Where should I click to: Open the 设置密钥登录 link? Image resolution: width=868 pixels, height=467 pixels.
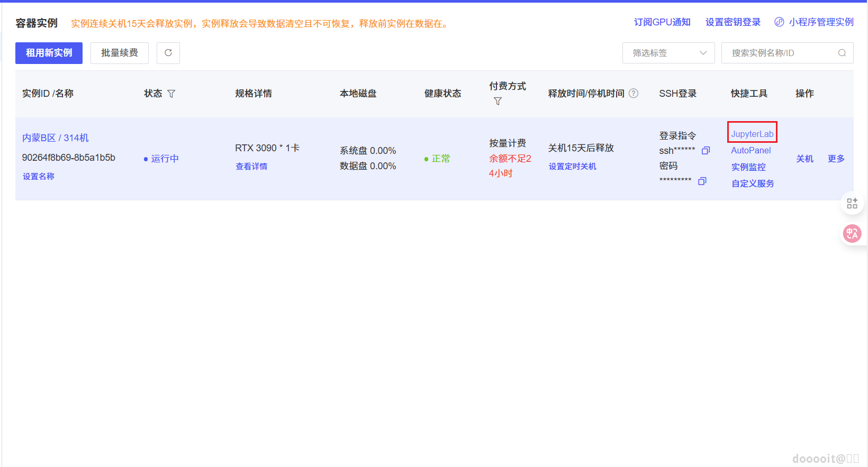click(733, 22)
